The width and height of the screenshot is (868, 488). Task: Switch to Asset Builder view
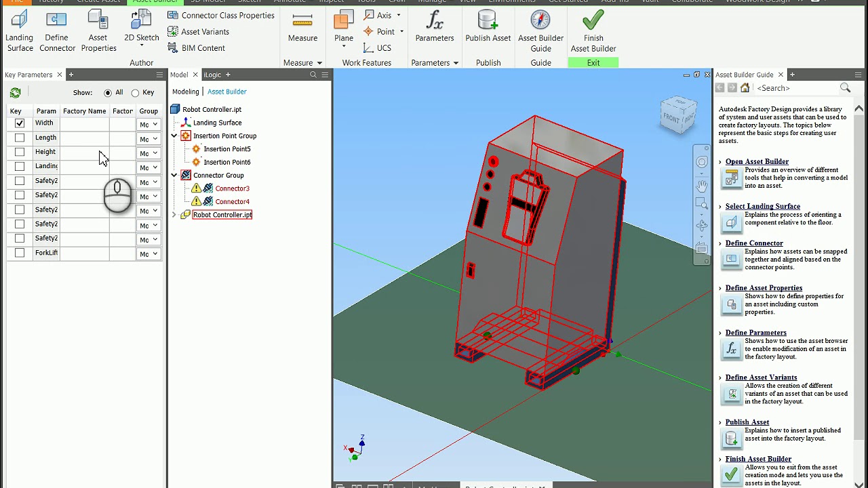click(226, 91)
